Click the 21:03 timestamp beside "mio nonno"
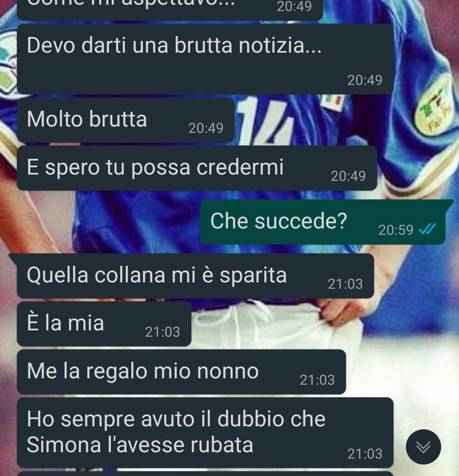The image size is (459, 476). tap(317, 380)
